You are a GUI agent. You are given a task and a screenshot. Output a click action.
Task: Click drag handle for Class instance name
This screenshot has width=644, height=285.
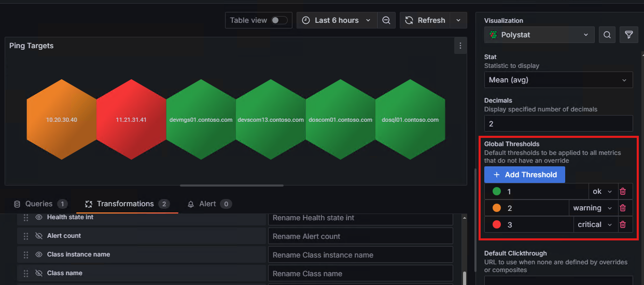click(26, 254)
